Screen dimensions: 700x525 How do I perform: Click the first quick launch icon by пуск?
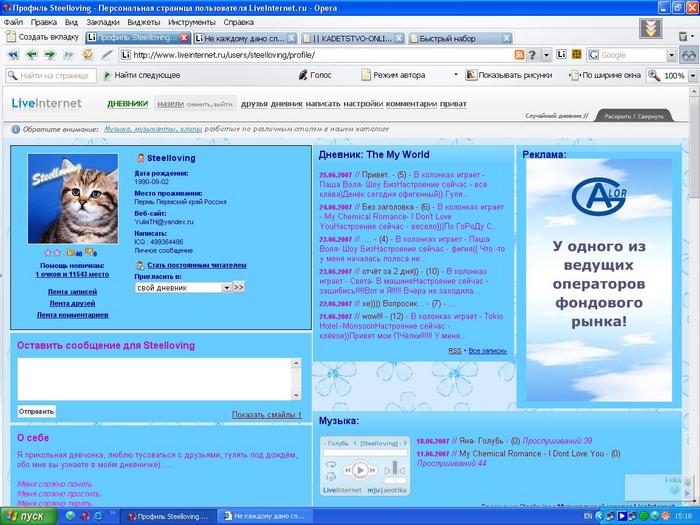[x=70, y=516]
